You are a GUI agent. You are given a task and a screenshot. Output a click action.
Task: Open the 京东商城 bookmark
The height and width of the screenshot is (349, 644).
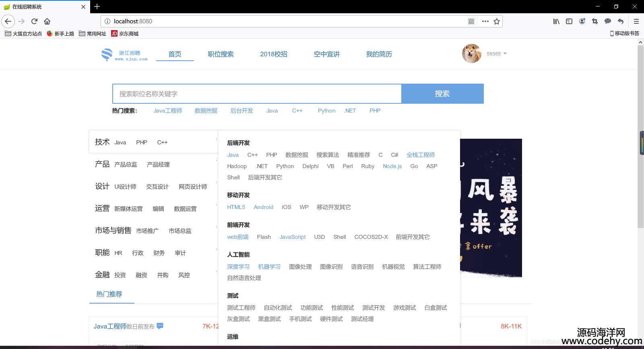pos(125,34)
